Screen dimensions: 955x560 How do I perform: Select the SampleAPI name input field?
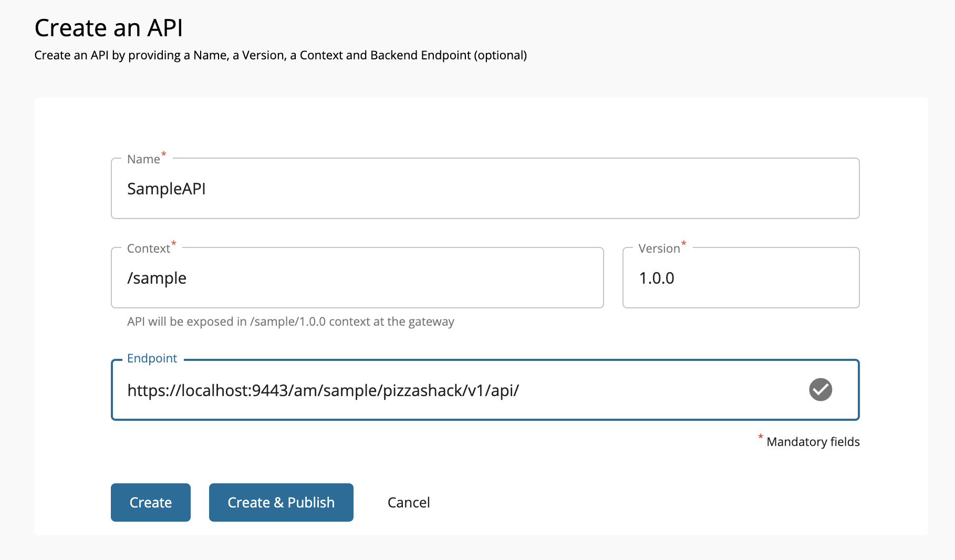click(x=473, y=188)
